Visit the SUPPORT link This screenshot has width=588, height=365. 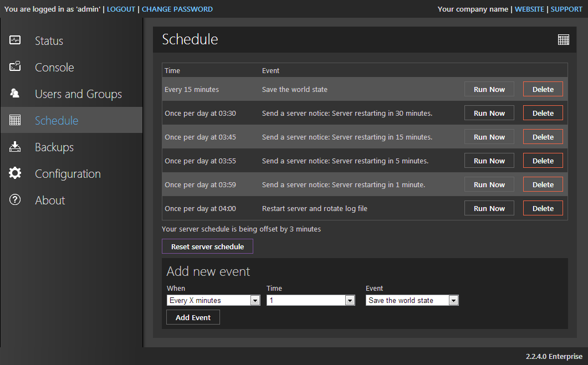click(x=566, y=9)
